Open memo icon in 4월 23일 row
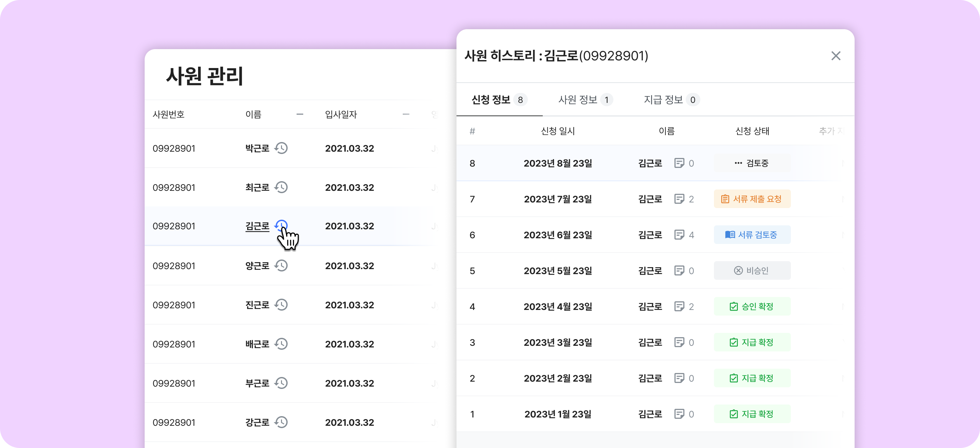 (679, 306)
